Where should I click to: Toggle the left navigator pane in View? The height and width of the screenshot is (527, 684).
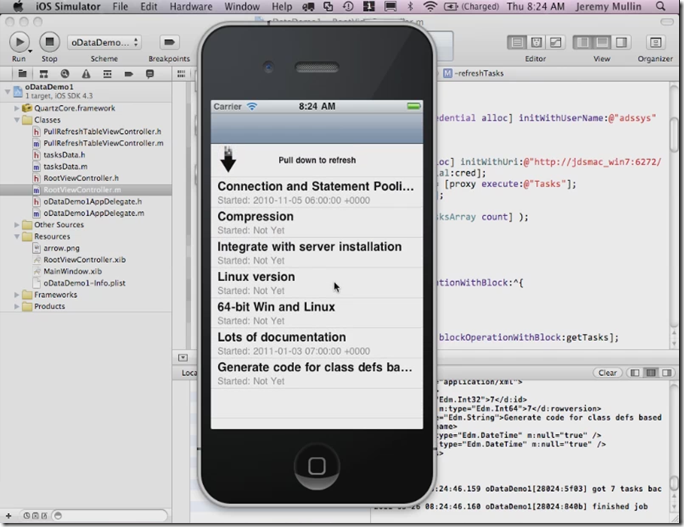582,42
